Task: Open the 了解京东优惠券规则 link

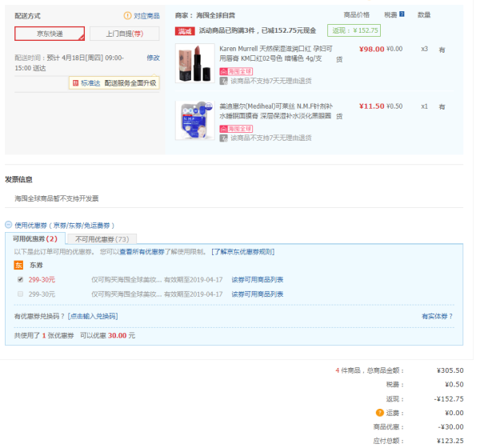Action: click(242, 252)
